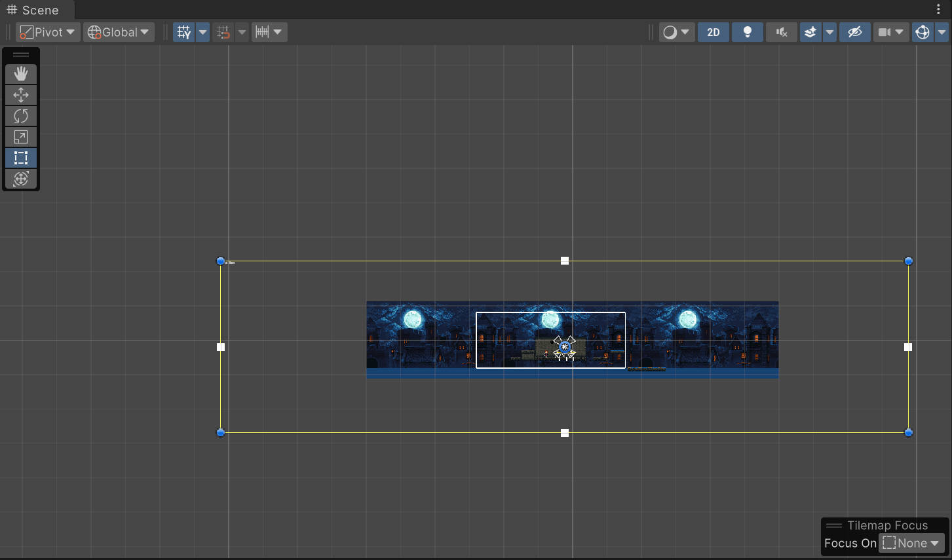Click right edge midpoint white handle
This screenshot has height=560, width=952.
click(x=908, y=347)
